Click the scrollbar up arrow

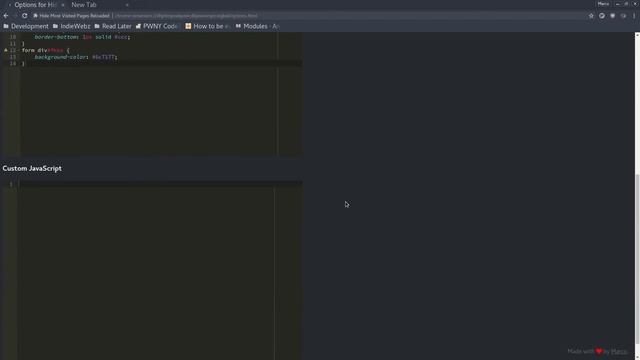[637, 35]
